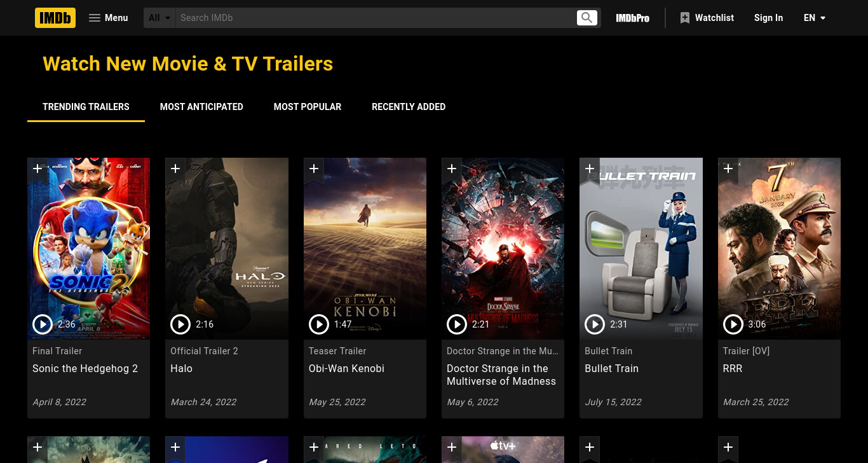The width and height of the screenshot is (868, 463).
Task: Add second-row first trailer to watchlist
Action: pos(37,448)
